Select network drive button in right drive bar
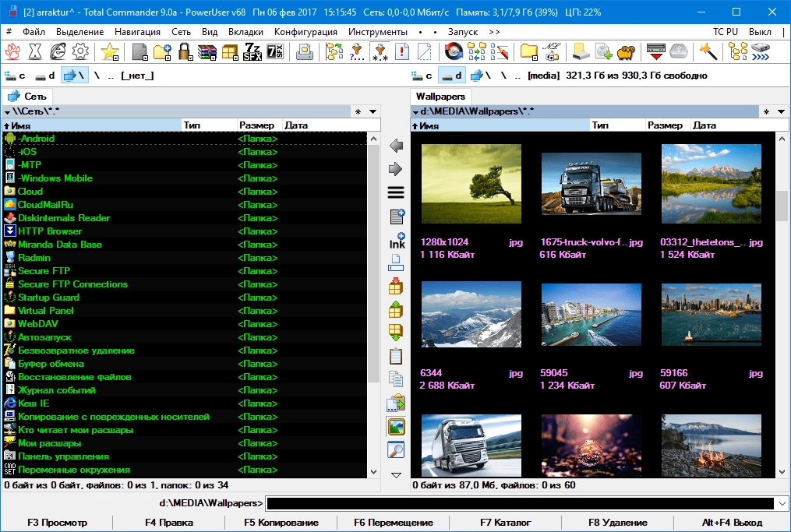791x532 pixels. (481, 76)
